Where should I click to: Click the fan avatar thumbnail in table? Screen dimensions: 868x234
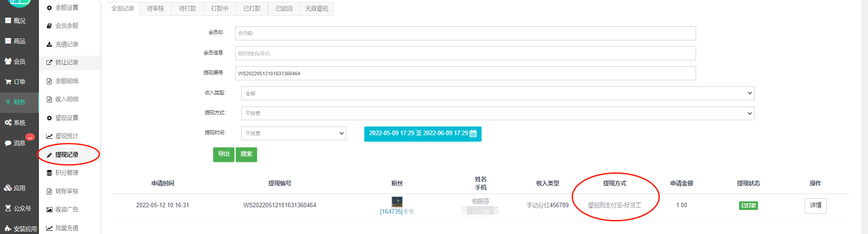[x=397, y=202]
